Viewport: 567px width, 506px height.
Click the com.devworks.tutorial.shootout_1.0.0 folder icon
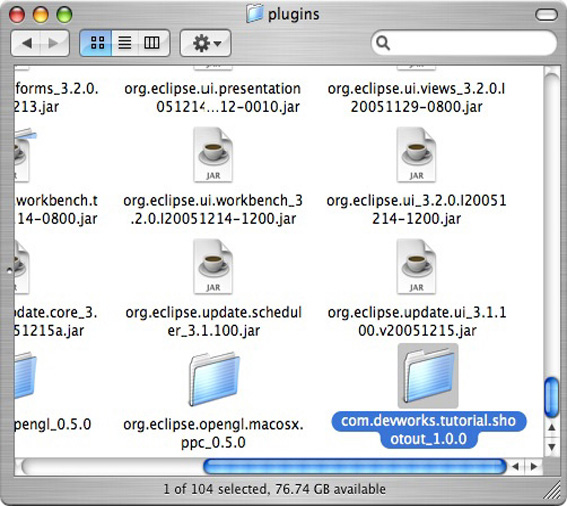[428, 376]
